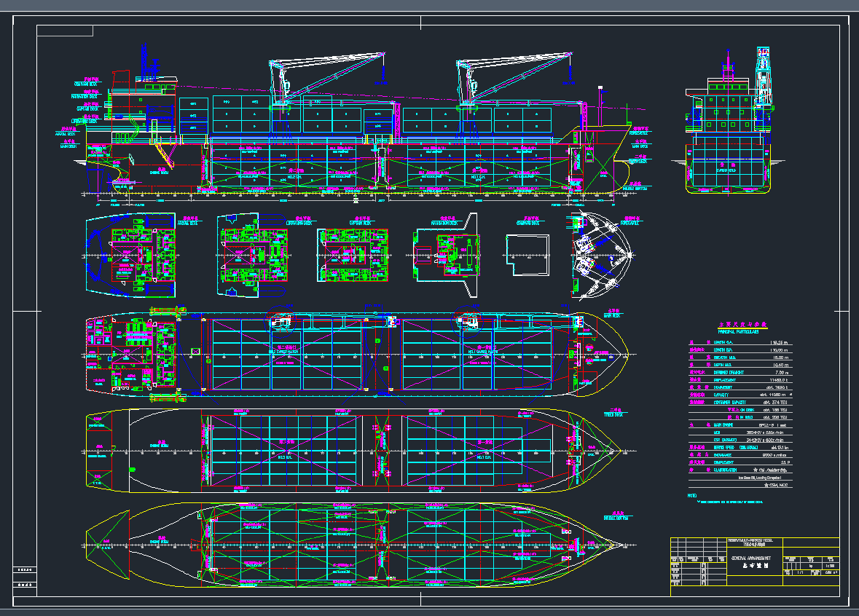This screenshot has height=616, width=859.
Task: Select the Double Bottom plan label
Action: click(616, 518)
